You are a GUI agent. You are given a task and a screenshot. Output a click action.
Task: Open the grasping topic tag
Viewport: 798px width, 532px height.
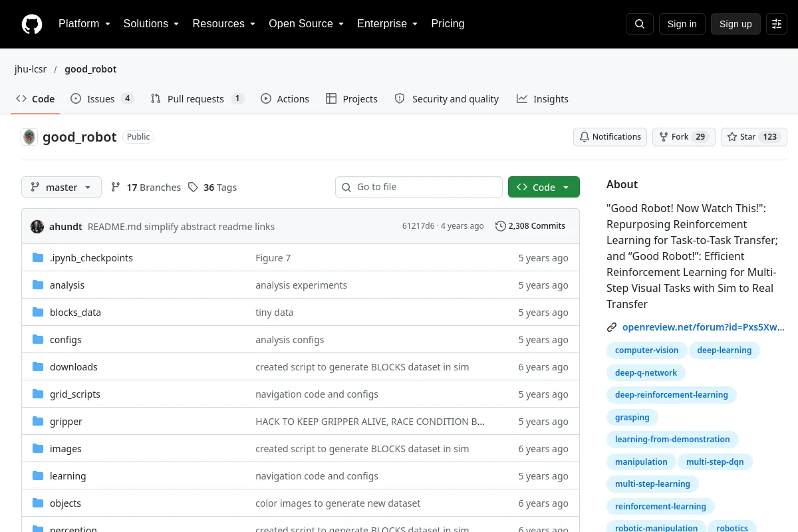tap(632, 418)
